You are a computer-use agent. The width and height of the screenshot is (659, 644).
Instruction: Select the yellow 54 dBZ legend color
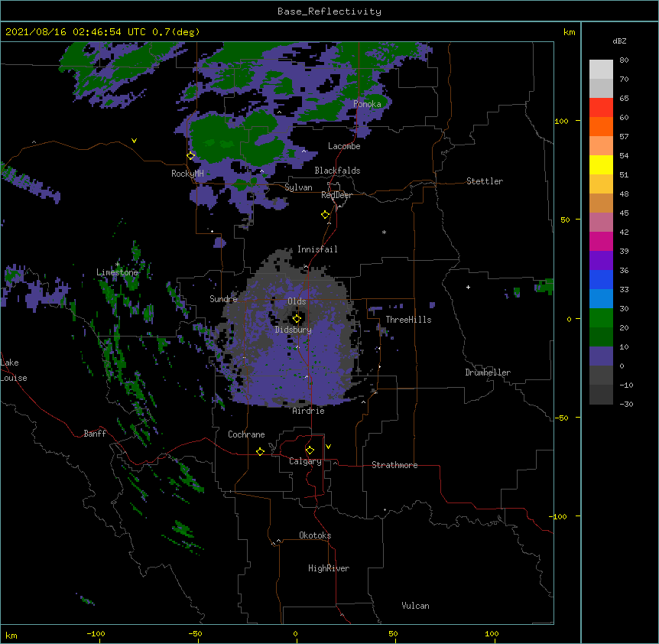601,164
